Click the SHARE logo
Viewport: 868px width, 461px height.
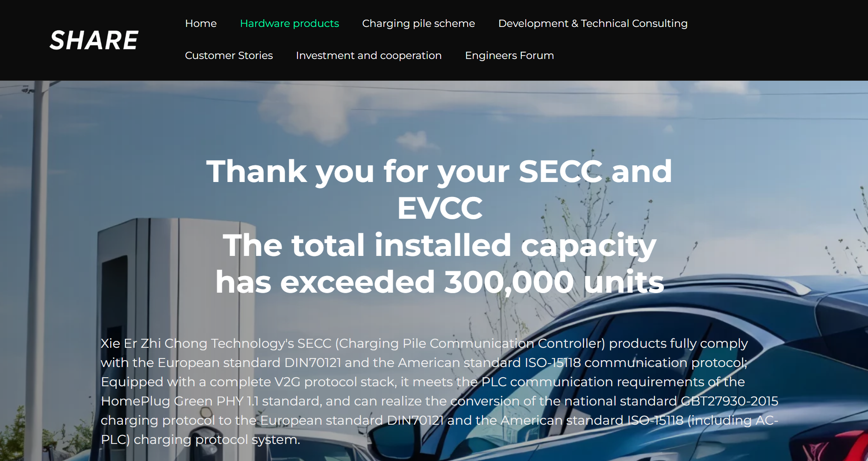pos(94,40)
